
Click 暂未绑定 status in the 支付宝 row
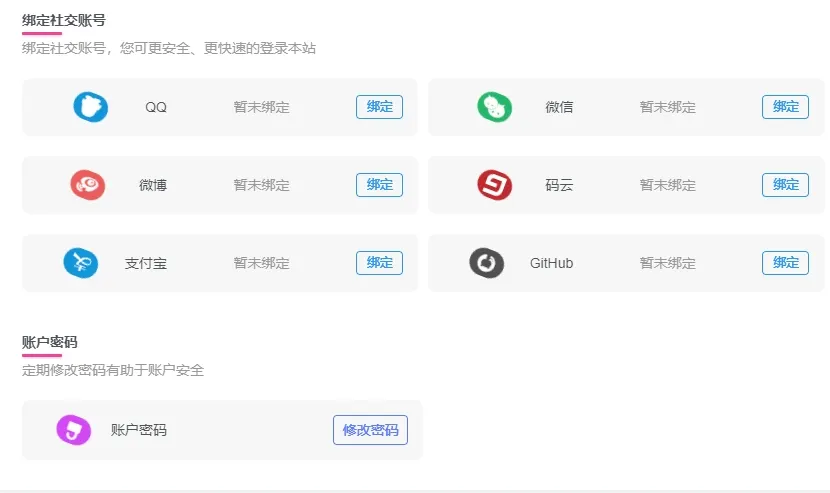261,263
